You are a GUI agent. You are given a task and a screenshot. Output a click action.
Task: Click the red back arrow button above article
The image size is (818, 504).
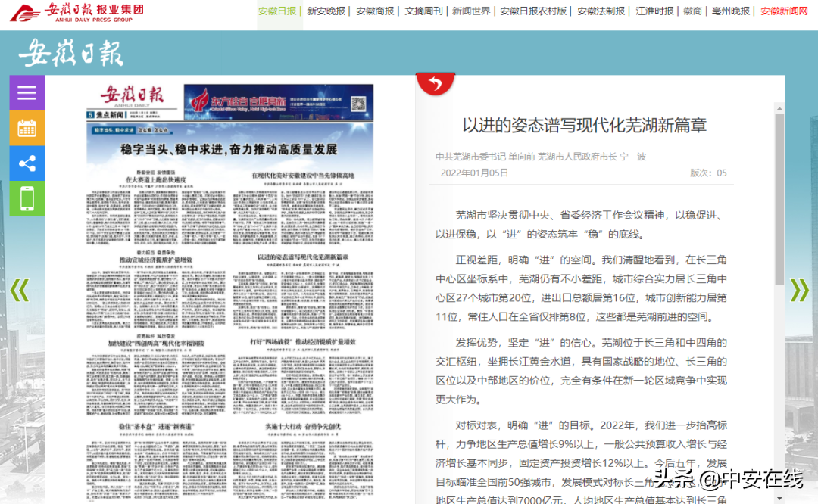pos(435,83)
